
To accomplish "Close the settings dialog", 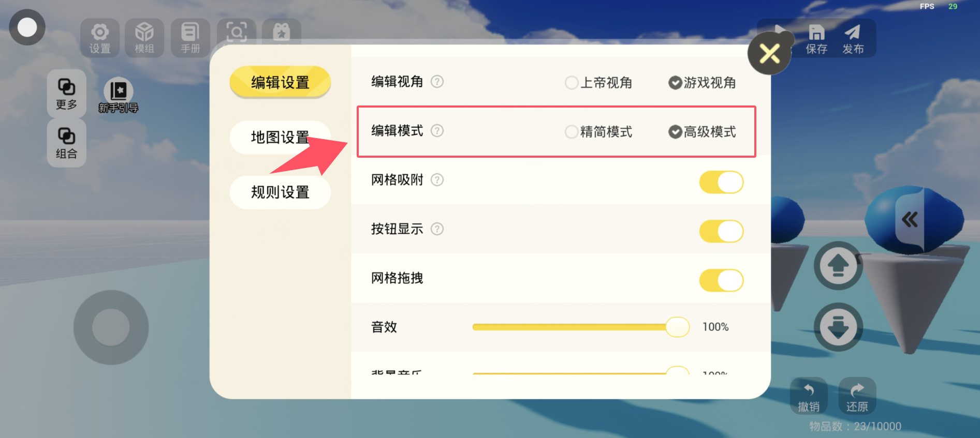I will point(769,53).
